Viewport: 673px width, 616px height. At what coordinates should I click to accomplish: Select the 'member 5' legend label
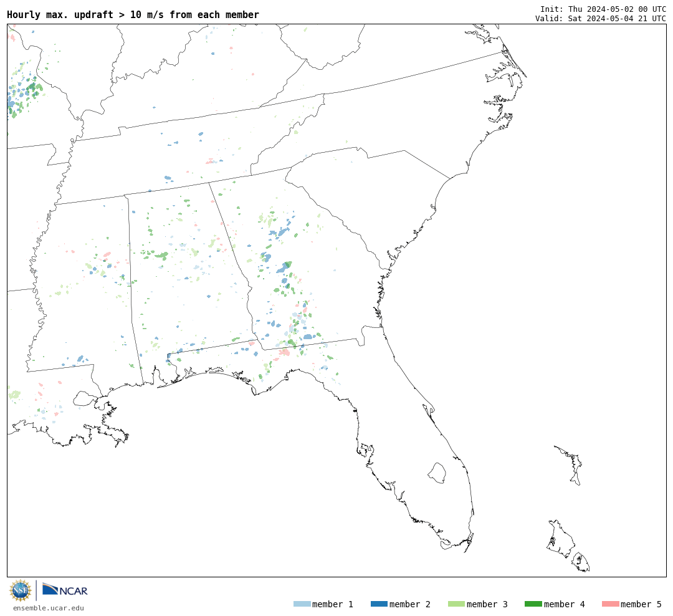coord(641,604)
